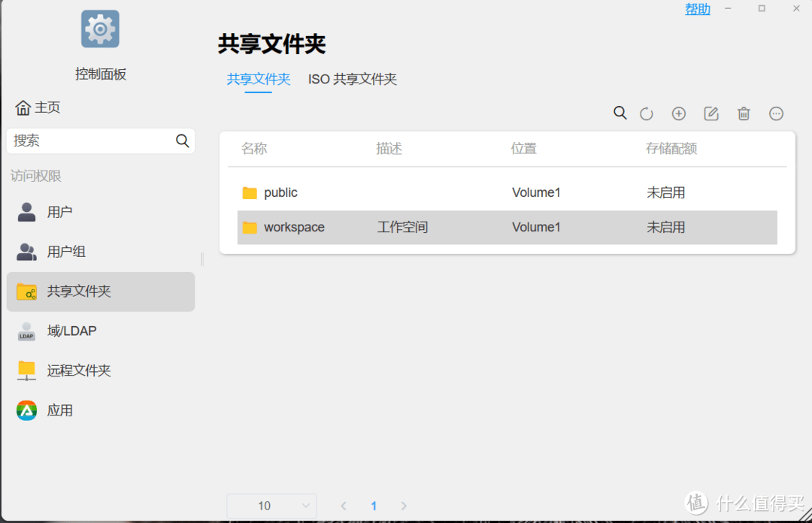Open the more-options ellipsis icon
The width and height of the screenshot is (812, 523).
pyautogui.click(x=776, y=113)
